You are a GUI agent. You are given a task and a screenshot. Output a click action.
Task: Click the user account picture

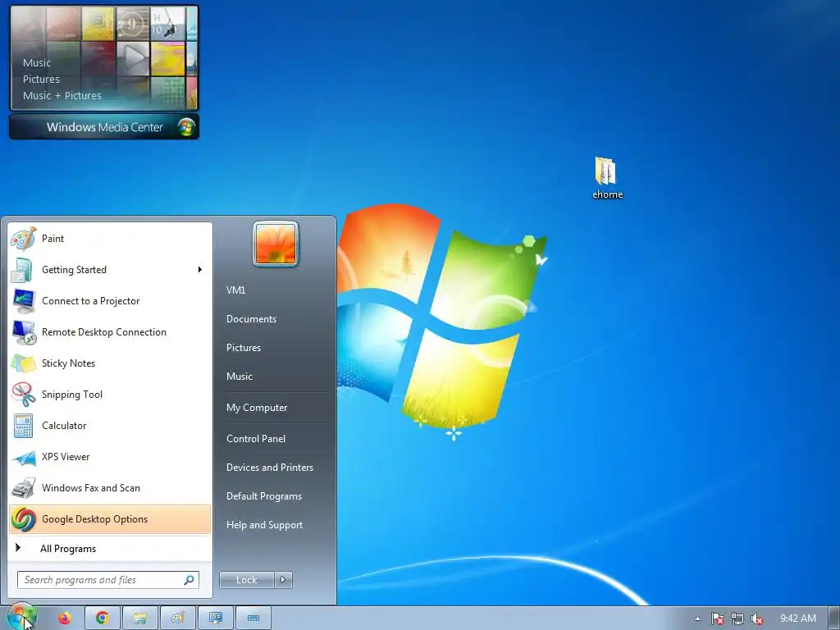coord(276,244)
